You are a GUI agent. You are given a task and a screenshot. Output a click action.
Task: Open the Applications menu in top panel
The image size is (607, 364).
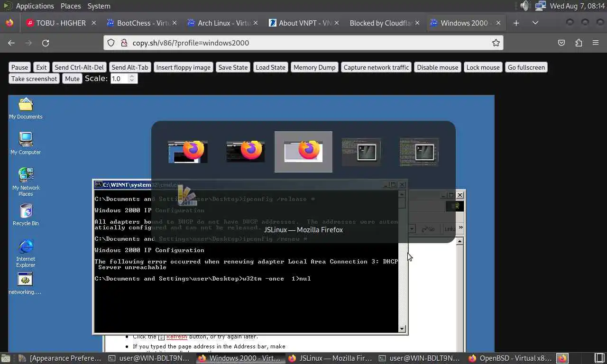[x=35, y=6]
